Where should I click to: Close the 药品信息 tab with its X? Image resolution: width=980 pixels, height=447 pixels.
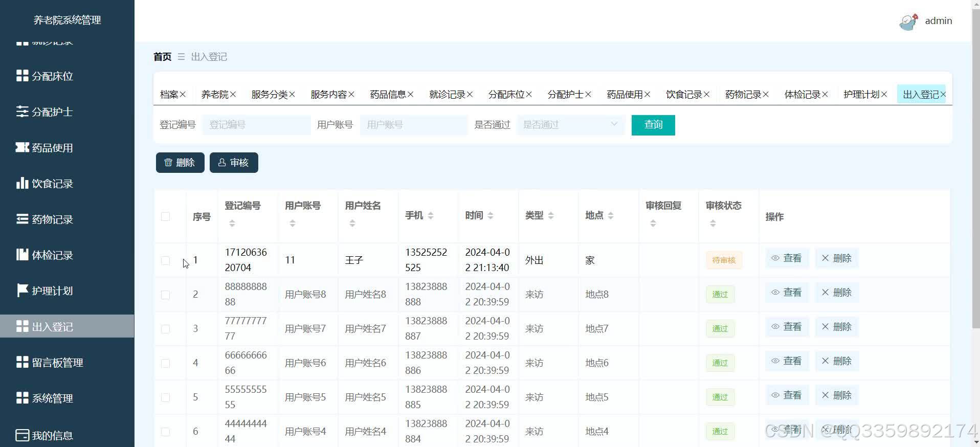coord(410,95)
